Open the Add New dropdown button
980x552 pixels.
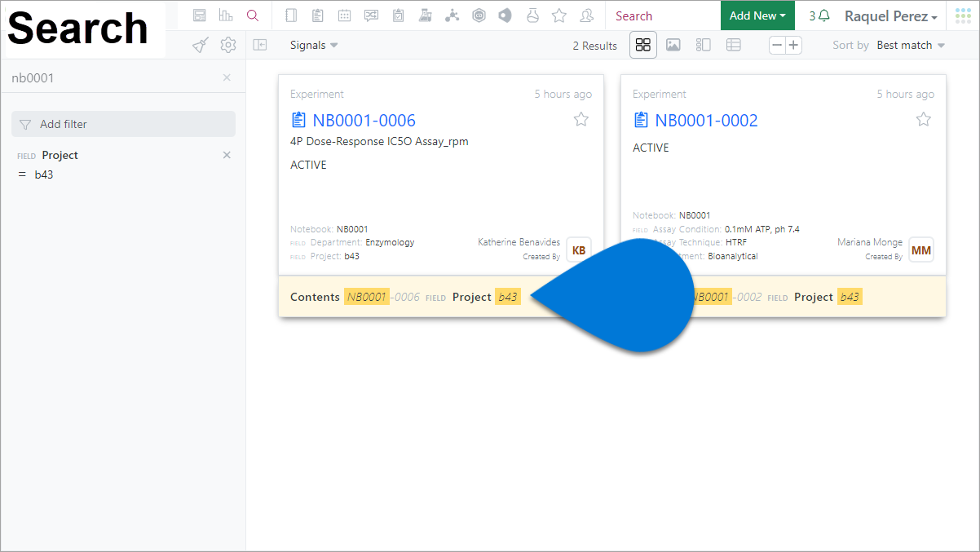tap(757, 15)
